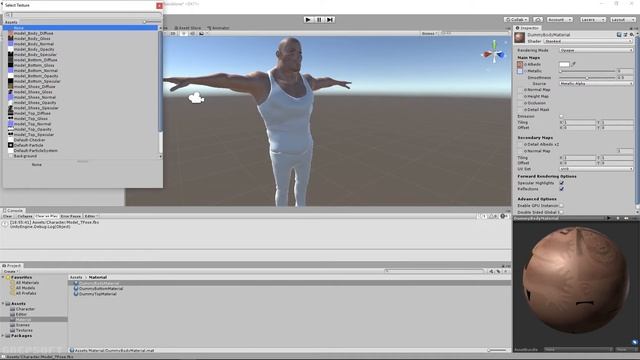The image size is (640, 360).
Task: Open the Rendering Mode dropdown
Action: (x=596, y=50)
